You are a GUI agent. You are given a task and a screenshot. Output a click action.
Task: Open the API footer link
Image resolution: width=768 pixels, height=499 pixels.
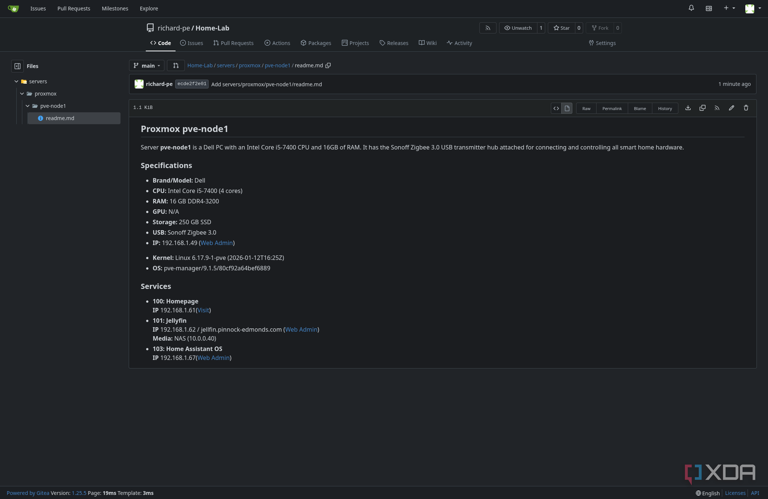pyautogui.click(x=755, y=493)
